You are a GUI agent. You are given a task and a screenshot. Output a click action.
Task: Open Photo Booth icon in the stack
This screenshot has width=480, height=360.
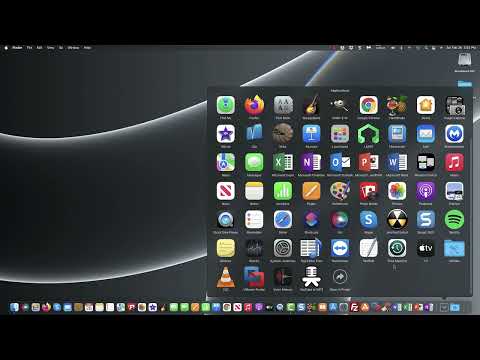pyautogui.click(x=368, y=191)
